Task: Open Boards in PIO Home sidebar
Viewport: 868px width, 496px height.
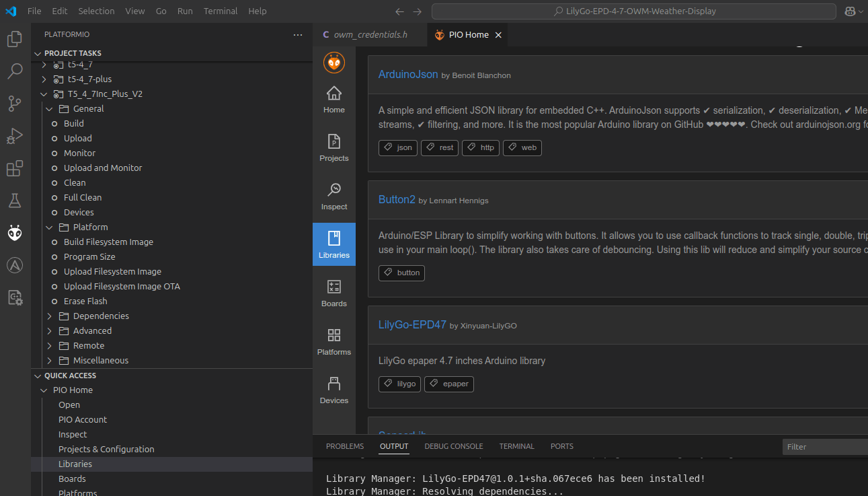Action: point(334,293)
